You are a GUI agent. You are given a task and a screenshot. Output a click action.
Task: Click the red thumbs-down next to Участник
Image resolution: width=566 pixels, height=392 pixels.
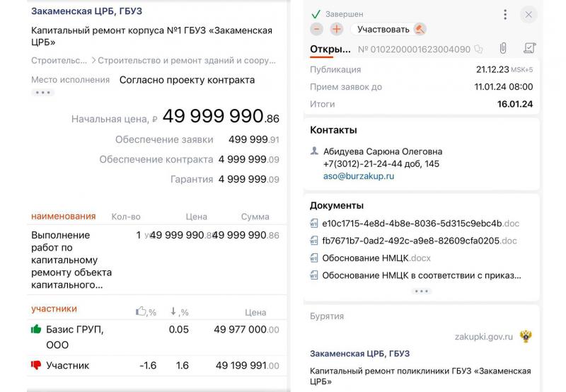point(36,365)
